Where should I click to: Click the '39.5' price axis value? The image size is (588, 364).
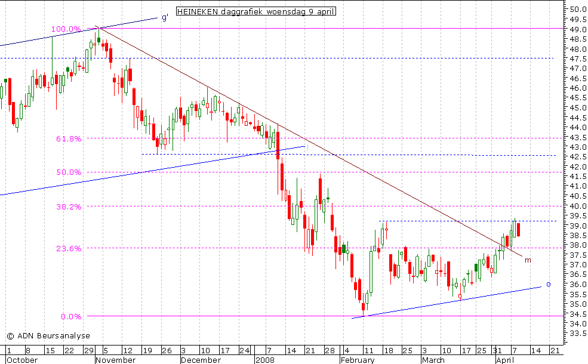click(578, 215)
